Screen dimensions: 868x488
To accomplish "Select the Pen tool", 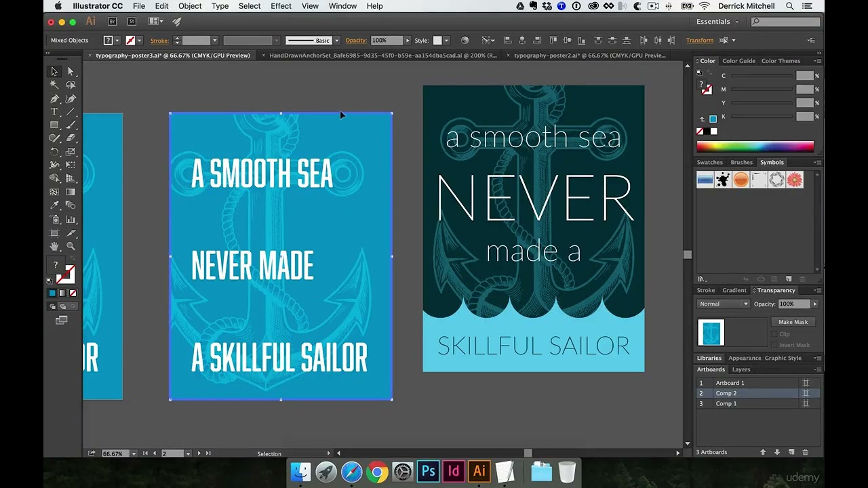I will 54,98.
